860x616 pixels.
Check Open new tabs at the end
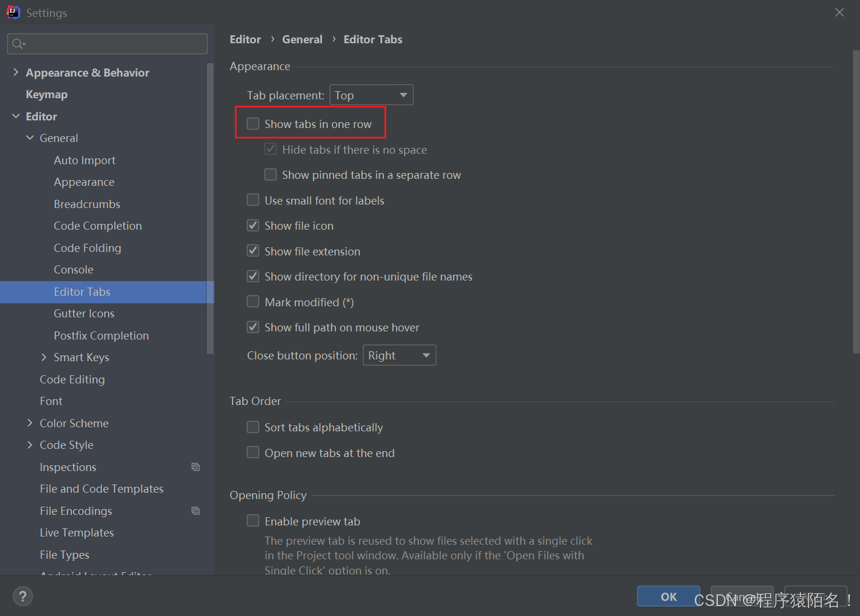point(253,452)
